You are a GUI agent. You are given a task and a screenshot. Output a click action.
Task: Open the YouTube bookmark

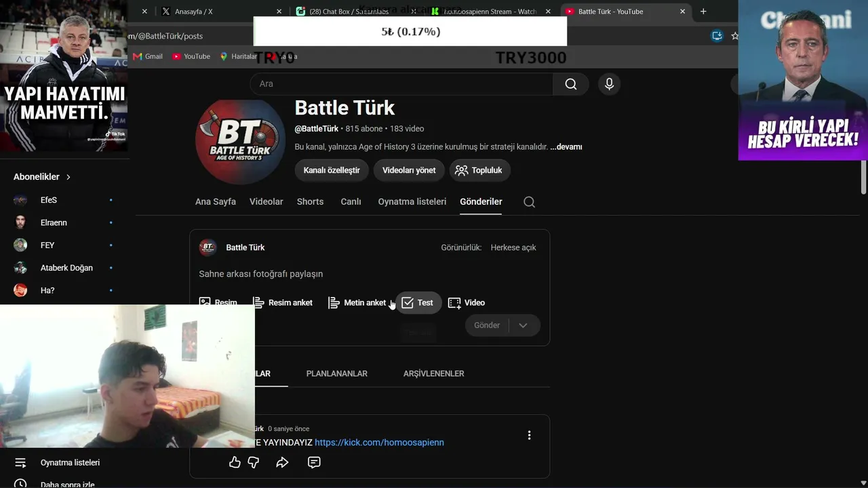[191, 56]
